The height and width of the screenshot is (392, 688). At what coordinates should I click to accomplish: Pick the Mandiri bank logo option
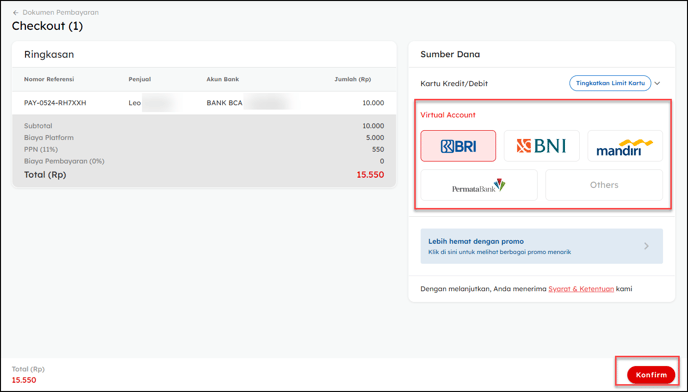pos(625,146)
